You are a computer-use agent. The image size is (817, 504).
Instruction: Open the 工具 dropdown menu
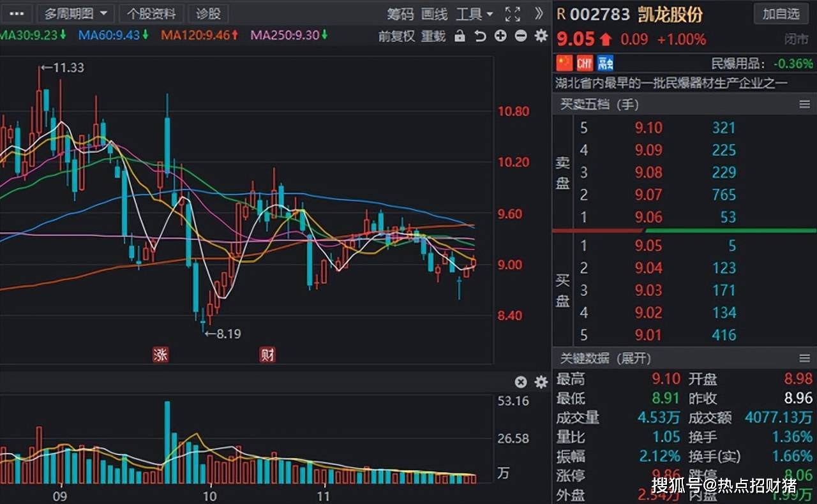pos(474,14)
